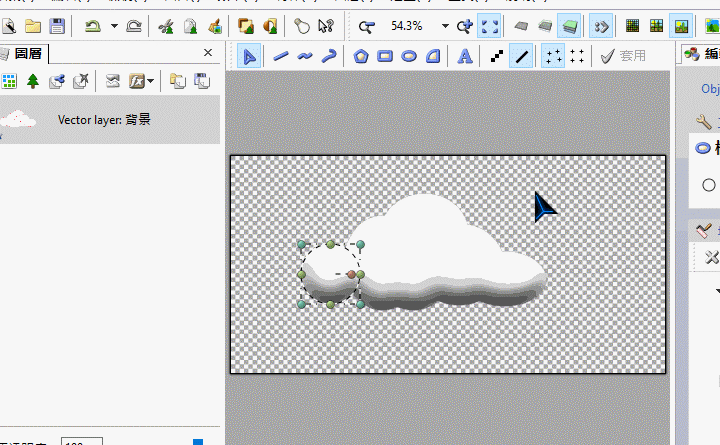The height and width of the screenshot is (445, 720).
Task: Select the aligned points grid mode
Action: 577,56
